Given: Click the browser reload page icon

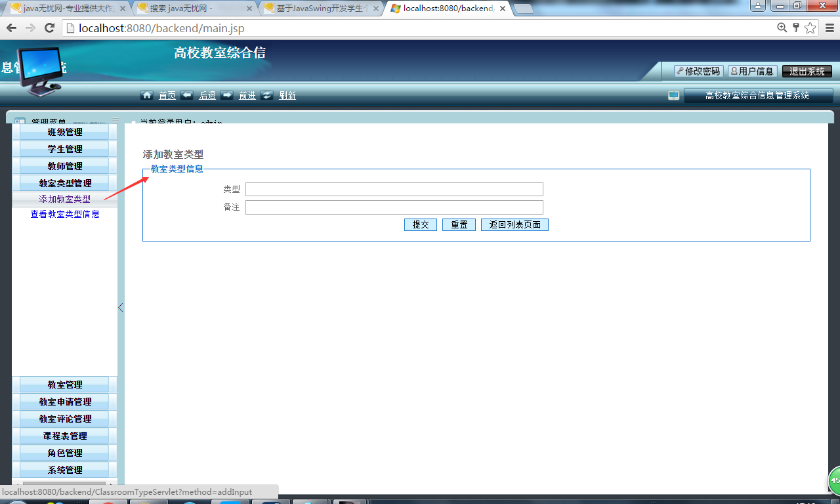Looking at the screenshot, I should (49, 28).
